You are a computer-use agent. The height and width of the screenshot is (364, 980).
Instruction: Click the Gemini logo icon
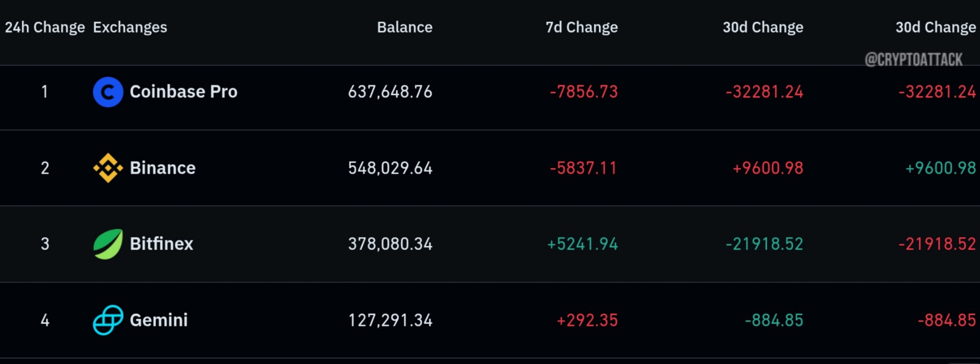tap(108, 320)
